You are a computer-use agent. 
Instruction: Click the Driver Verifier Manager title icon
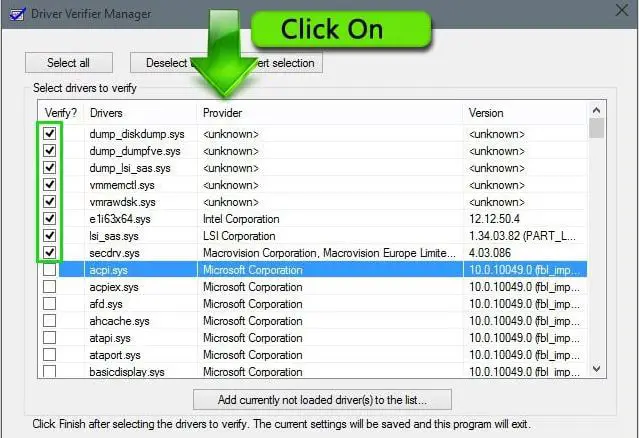[x=13, y=13]
